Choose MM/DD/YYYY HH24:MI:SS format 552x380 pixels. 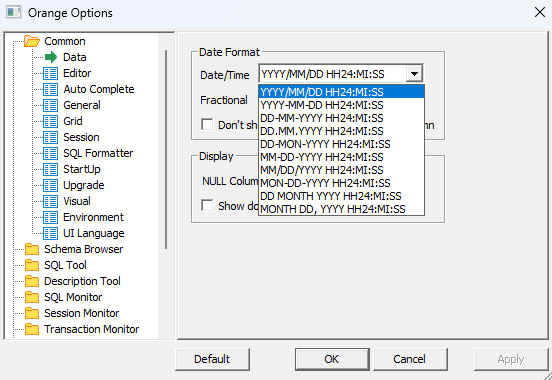(x=341, y=170)
